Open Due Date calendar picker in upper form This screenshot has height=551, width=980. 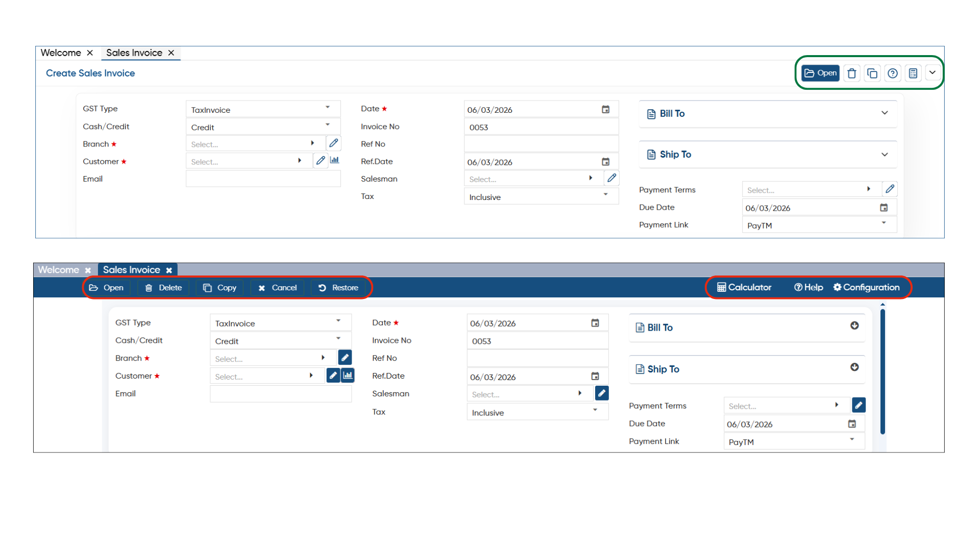[x=884, y=208]
